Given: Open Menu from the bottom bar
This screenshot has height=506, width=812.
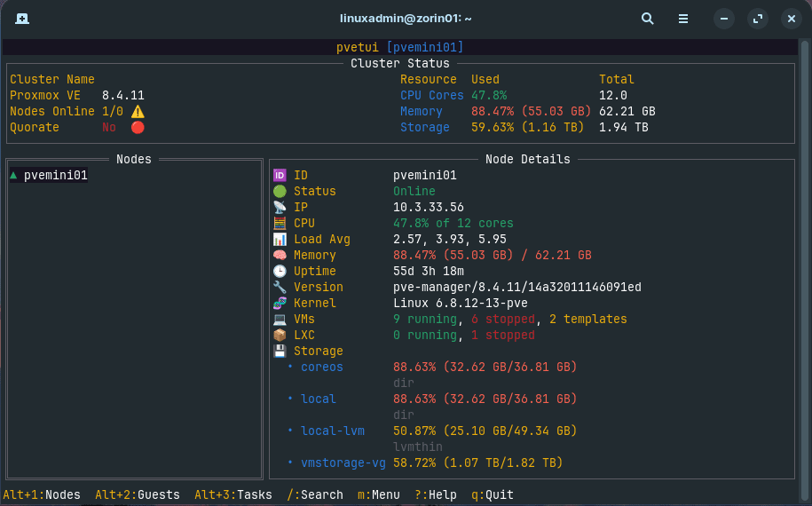Looking at the screenshot, I should pyautogui.click(x=379, y=494).
